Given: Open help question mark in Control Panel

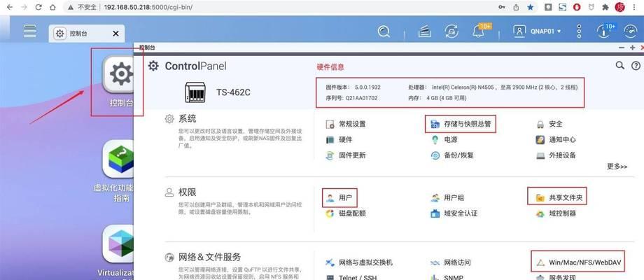Looking at the screenshot, I should (636, 65).
